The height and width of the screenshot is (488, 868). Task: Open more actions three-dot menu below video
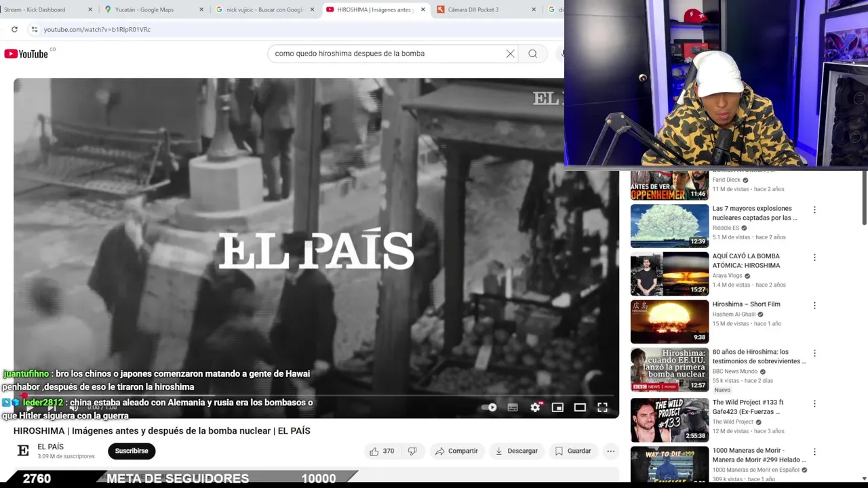tap(610, 451)
